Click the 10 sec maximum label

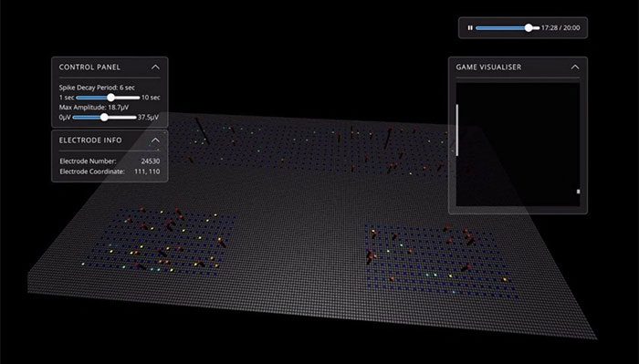coord(151,98)
